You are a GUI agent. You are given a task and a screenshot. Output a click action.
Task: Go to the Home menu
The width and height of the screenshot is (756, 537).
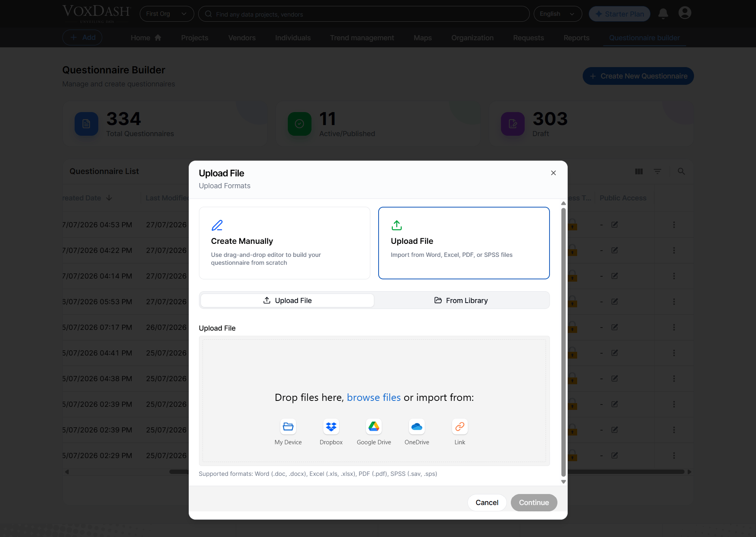click(x=146, y=37)
